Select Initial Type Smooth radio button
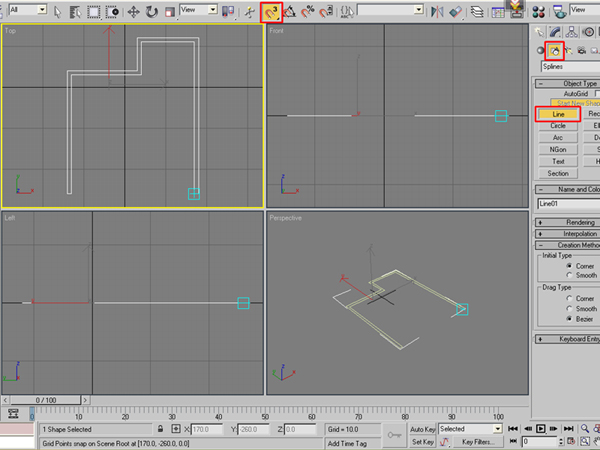This screenshot has width=600, height=450. 569,276
